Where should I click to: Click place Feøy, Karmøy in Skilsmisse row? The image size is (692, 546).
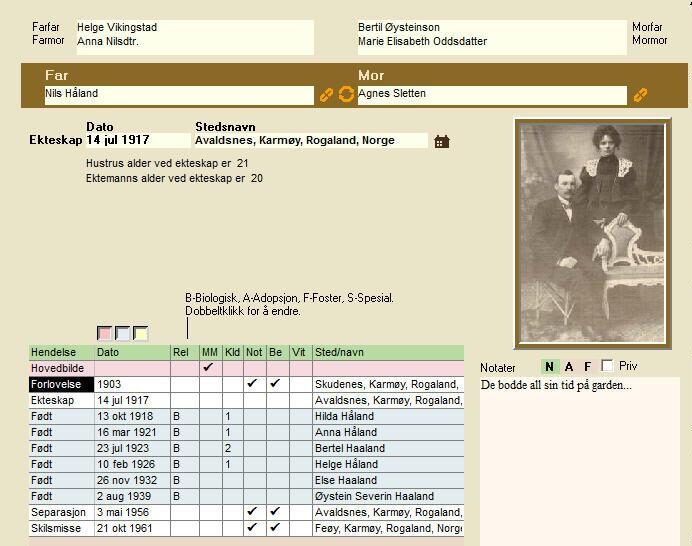388,528
